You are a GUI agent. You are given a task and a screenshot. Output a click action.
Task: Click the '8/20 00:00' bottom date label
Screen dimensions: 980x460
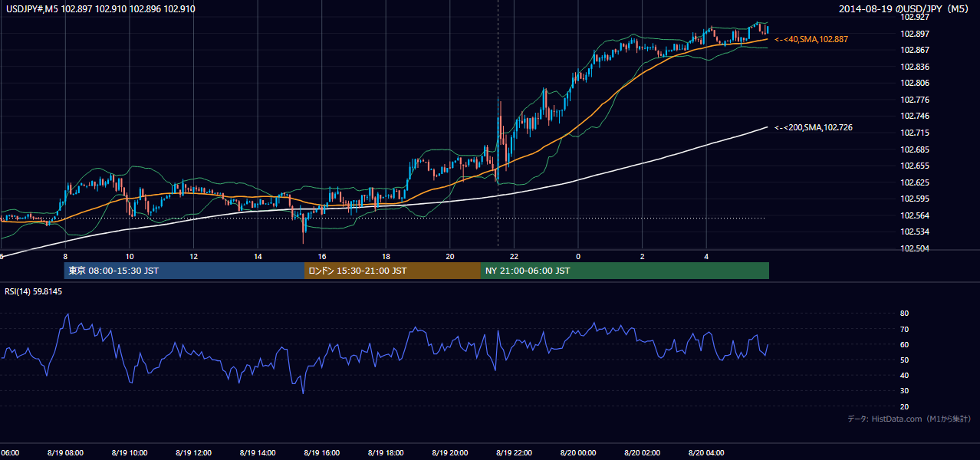pyautogui.click(x=578, y=453)
